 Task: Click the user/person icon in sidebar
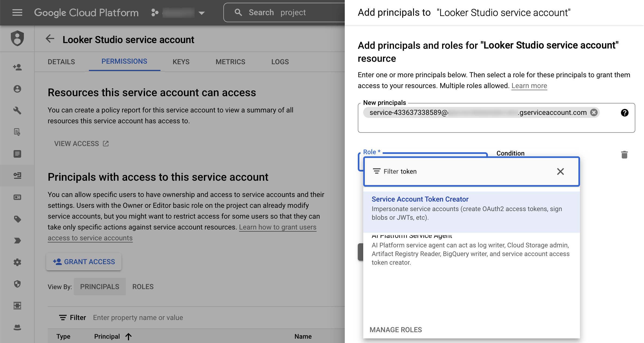[17, 89]
